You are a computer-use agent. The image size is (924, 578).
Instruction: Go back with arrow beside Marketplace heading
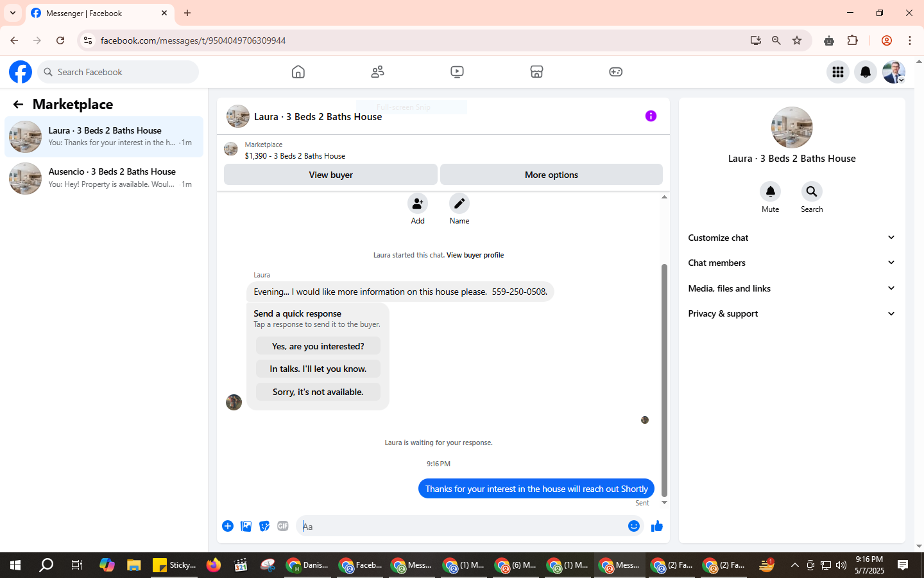point(18,104)
